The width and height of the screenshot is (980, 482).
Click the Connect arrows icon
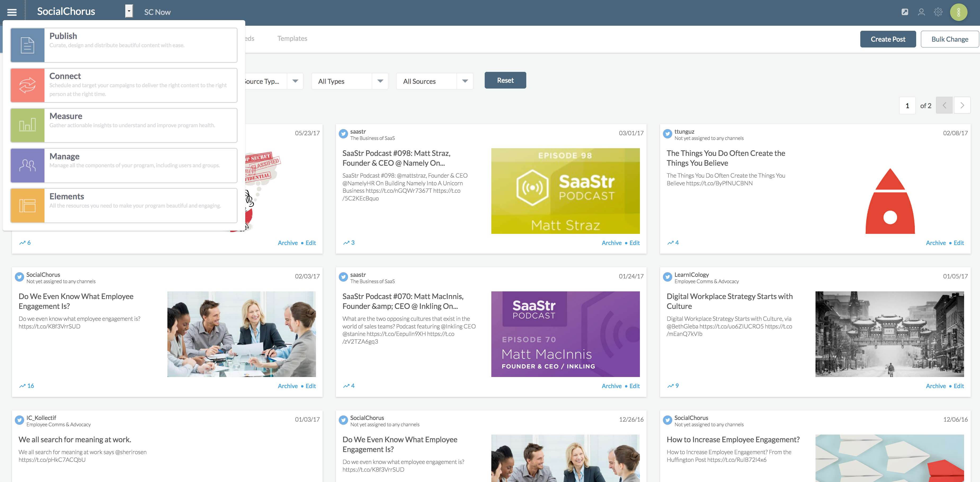tap(27, 85)
